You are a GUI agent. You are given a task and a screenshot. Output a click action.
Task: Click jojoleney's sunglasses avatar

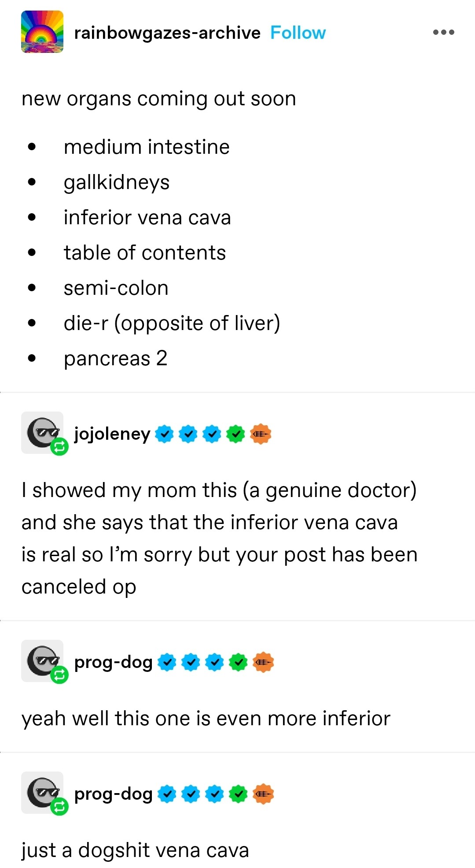coord(41,432)
